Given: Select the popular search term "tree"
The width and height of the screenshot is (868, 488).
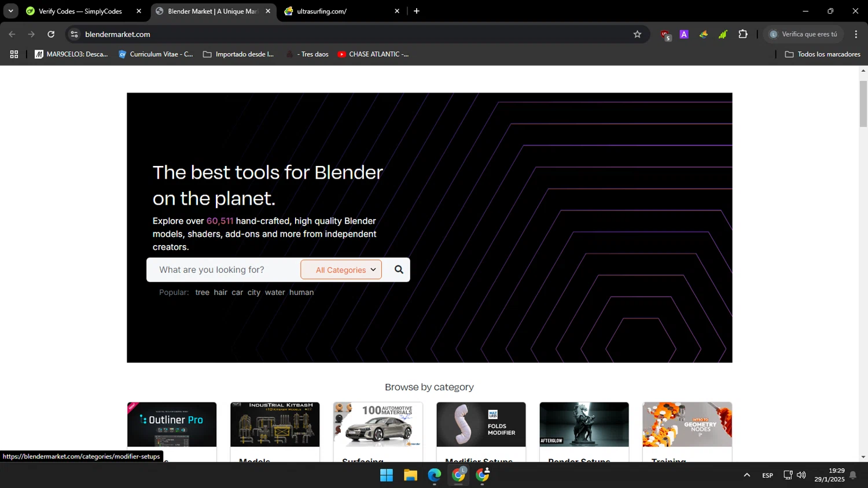Looking at the screenshot, I should pyautogui.click(x=202, y=293).
